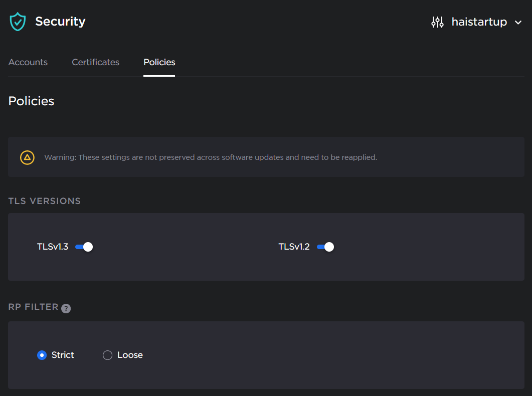Disable the TLSv1.3 toggle switch
Viewport: 532px width, 396px height.
point(84,247)
